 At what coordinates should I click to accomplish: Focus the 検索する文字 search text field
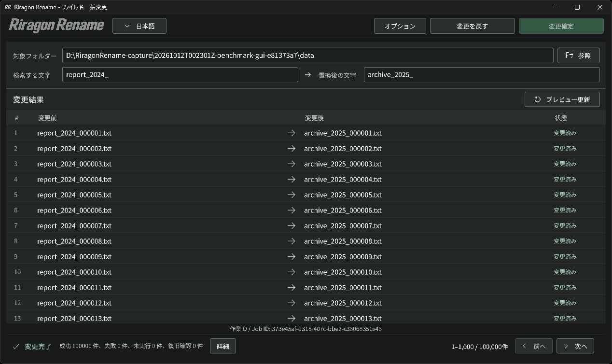[x=180, y=75]
